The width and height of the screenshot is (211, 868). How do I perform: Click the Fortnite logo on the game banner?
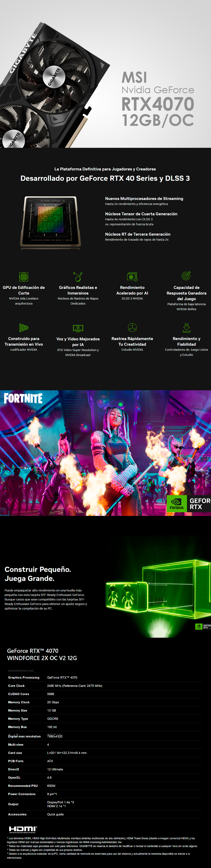(23, 398)
